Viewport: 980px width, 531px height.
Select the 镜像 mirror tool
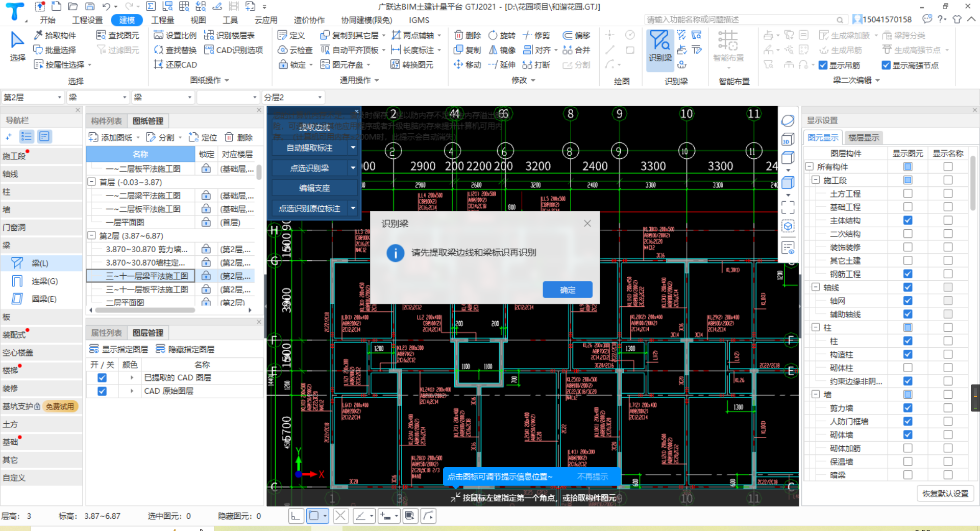(502, 50)
